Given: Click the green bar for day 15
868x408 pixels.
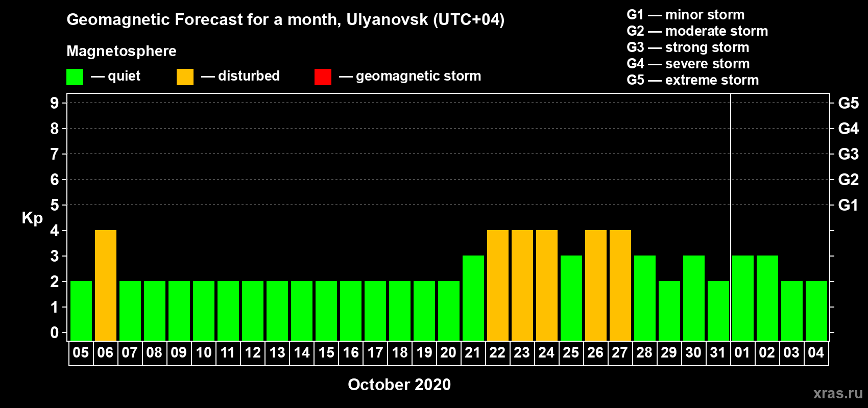Looking at the screenshot, I should click(x=326, y=311).
